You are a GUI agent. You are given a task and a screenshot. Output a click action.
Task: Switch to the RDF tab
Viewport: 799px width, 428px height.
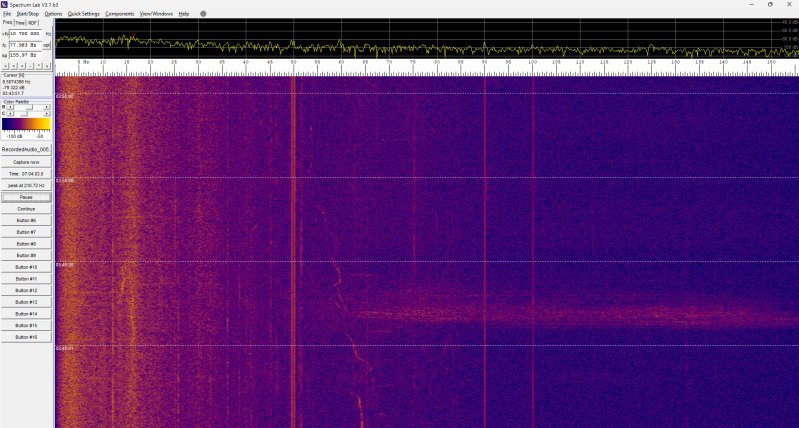coord(33,23)
